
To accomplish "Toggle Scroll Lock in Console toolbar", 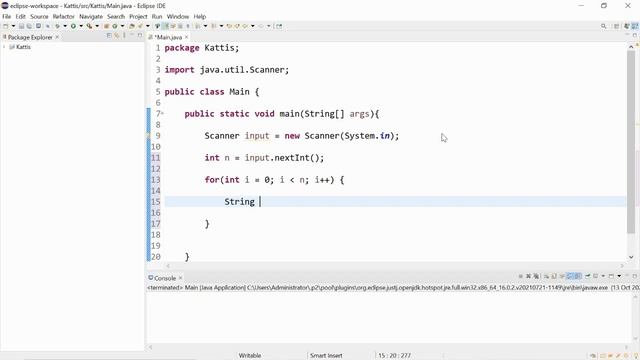I will point(553,276).
